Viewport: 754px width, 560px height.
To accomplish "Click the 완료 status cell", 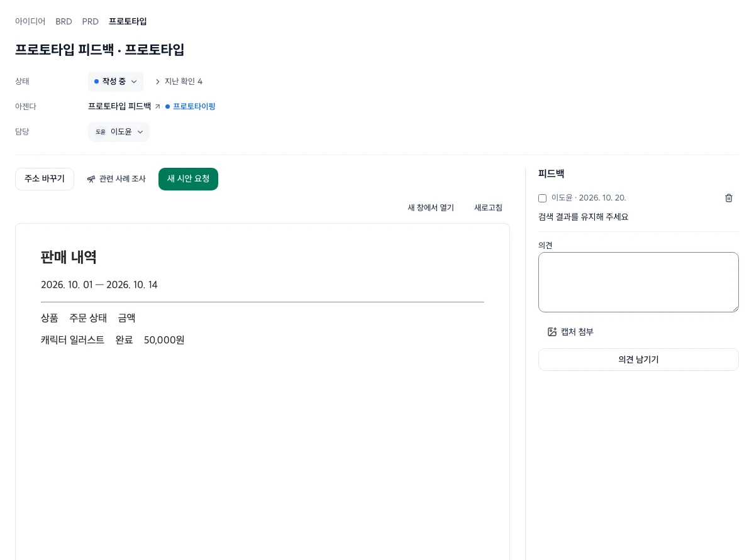I will coord(124,340).
